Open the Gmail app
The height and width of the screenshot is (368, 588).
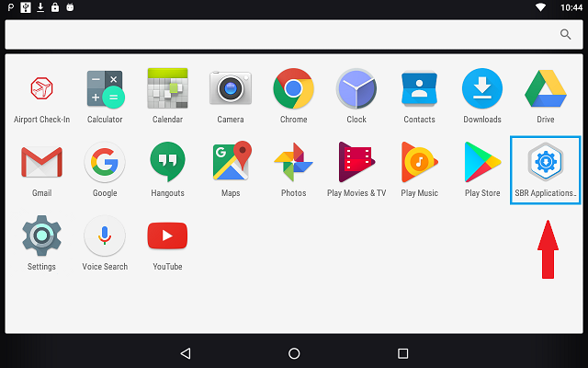[41, 163]
